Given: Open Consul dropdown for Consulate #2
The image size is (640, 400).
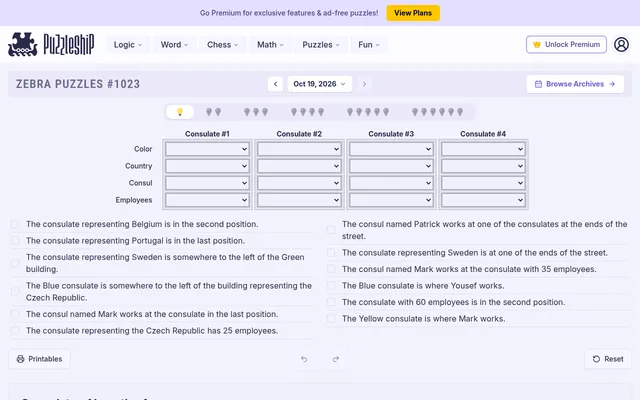Looking at the screenshot, I should pyautogui.click(x=299, y=183).
